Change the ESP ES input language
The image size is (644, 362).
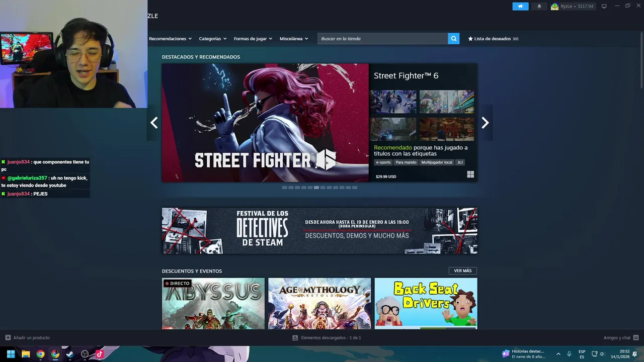(x=582, y=354)
